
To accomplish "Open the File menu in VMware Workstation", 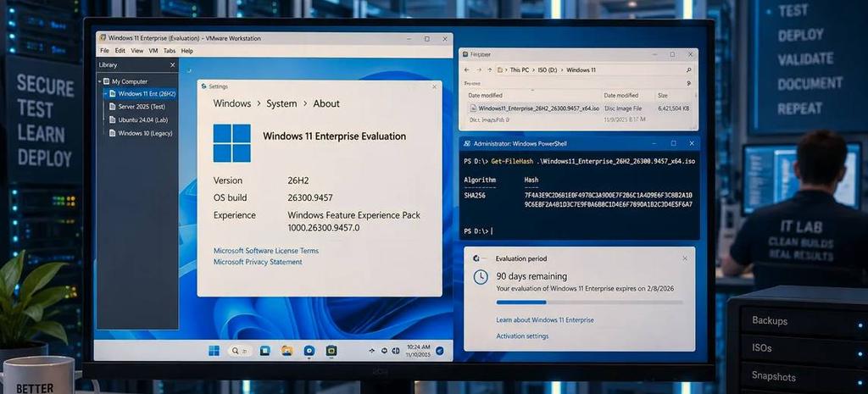I will [x=104, y=51].
